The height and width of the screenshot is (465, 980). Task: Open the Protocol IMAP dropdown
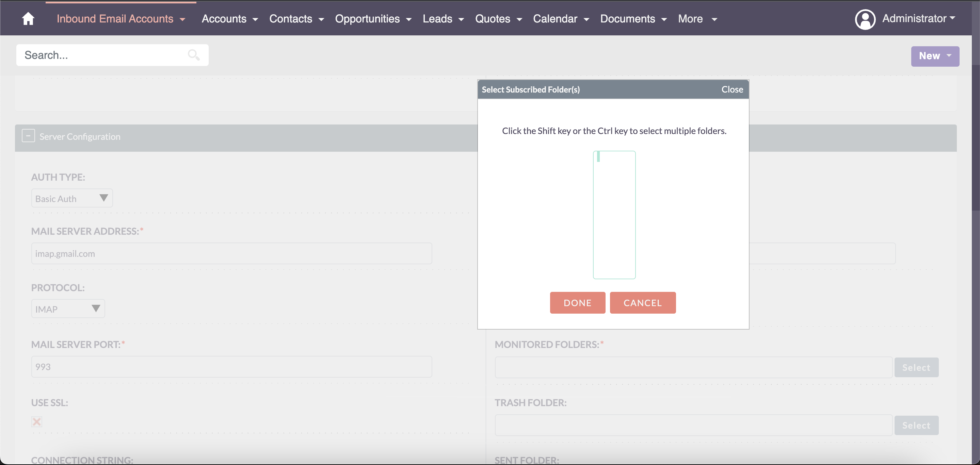(68, 309)
